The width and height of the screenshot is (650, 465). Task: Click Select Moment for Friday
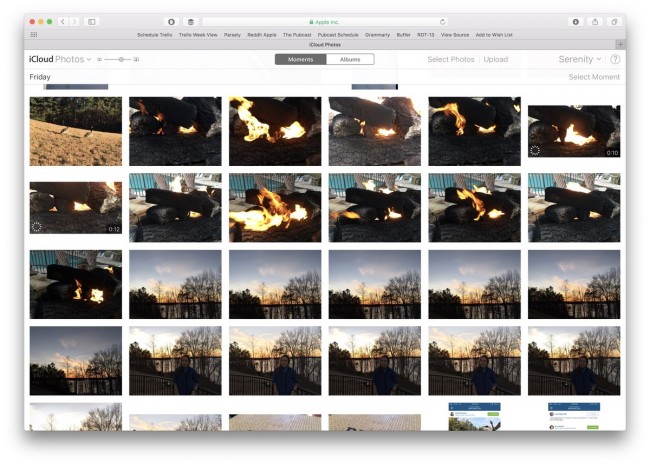(x=594, y=77)
